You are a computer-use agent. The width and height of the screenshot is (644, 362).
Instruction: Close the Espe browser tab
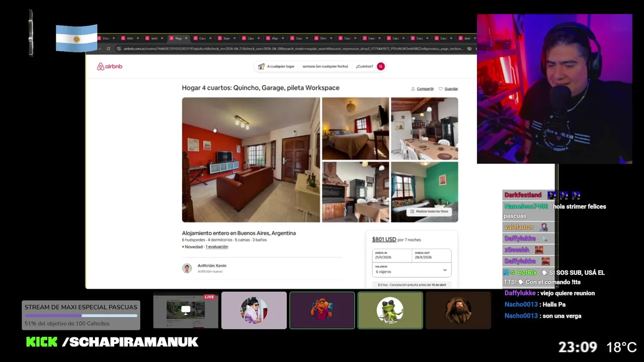tap(235, 38)
